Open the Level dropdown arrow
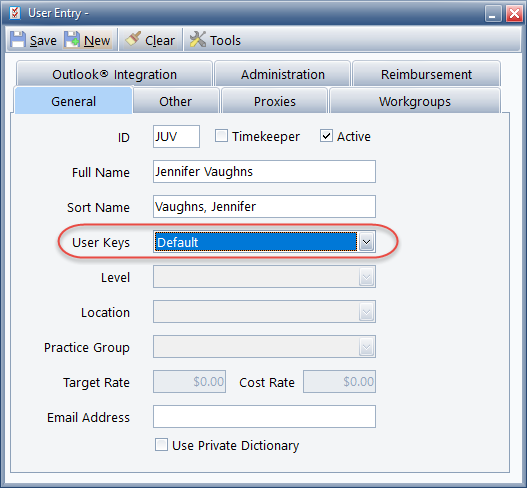This screenshot has width=527, height=488. 366,277
